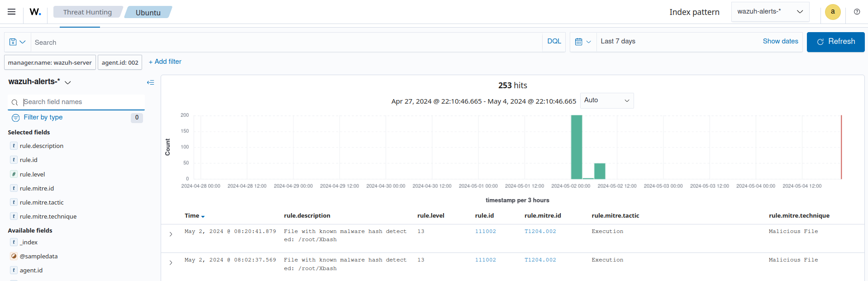Click the Refresh button
This screenshot has width=868, height=281.
tap(835, 42)
